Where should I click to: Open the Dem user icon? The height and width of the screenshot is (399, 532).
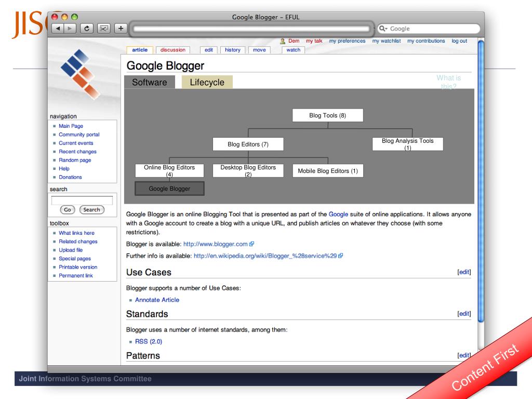282,41
